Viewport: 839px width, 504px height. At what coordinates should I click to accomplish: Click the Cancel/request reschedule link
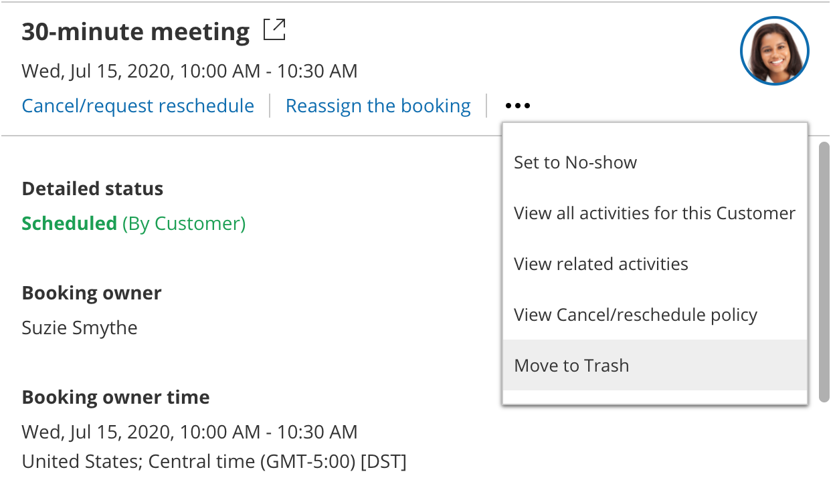(x=138, y=106)
